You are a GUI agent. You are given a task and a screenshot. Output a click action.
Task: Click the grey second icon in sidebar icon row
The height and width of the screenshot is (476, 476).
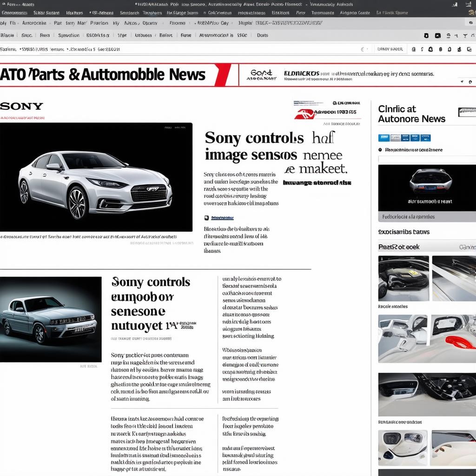[x=395, y=138]
